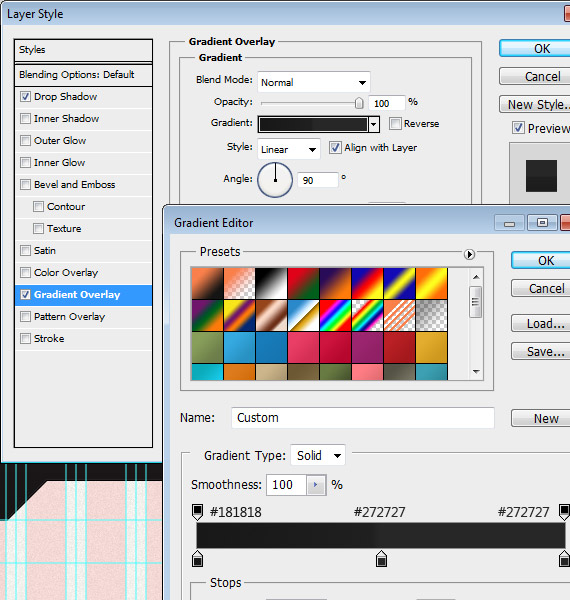Pick the Violet, Green, Orange gradient preset
This screenshot has width=570, height=600.
(207, 316)
